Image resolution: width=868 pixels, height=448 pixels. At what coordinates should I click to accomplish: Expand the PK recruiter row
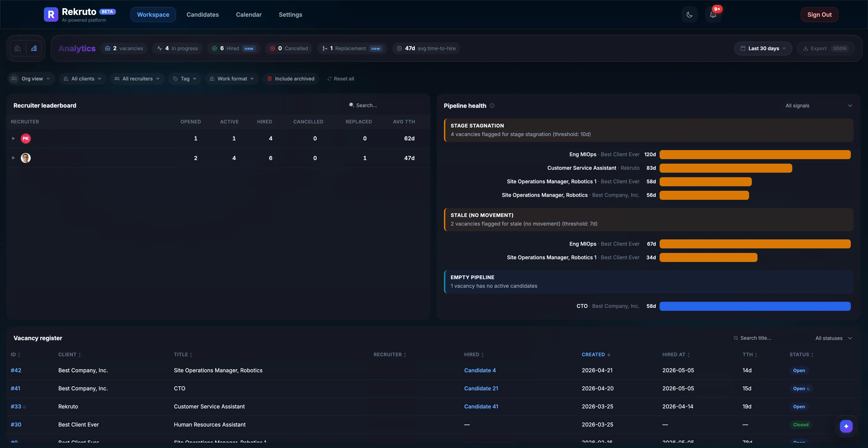(x=13, y=138)
